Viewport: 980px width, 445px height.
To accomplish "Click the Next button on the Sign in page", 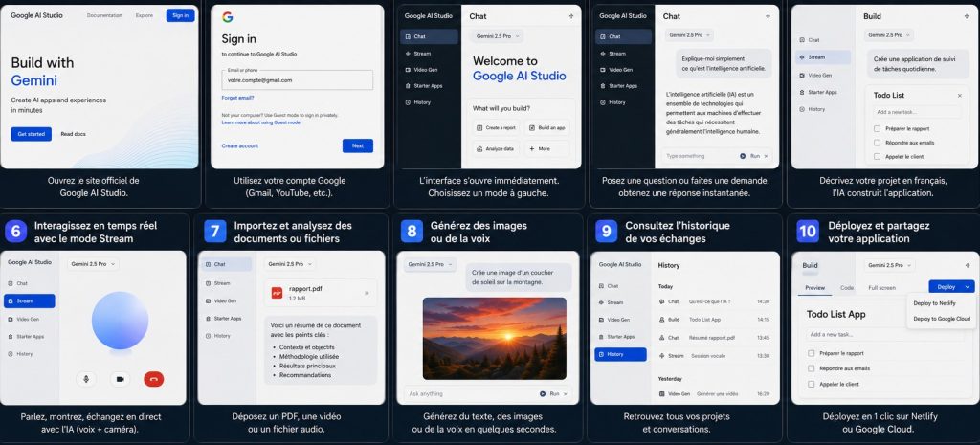I will tap(358, 145).
